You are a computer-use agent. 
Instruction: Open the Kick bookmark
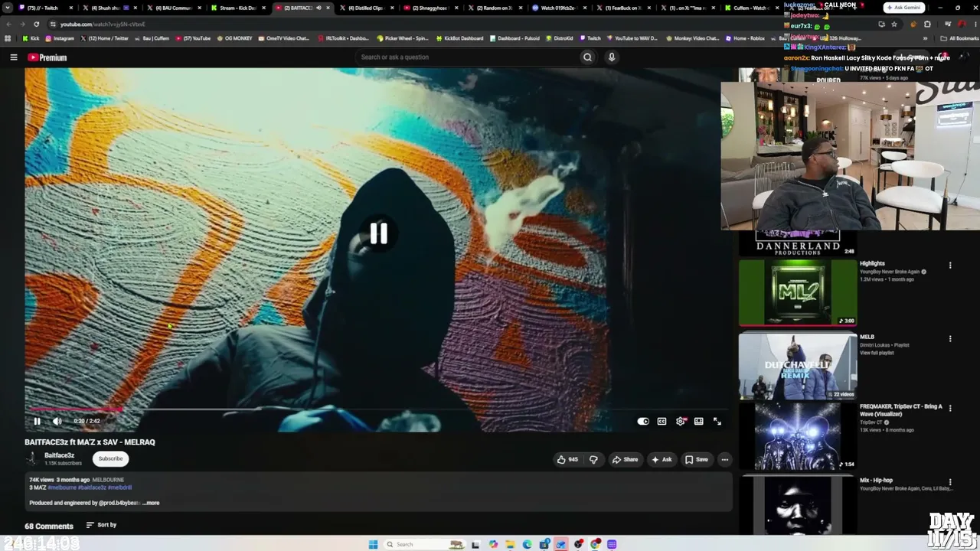click(31, 38)
